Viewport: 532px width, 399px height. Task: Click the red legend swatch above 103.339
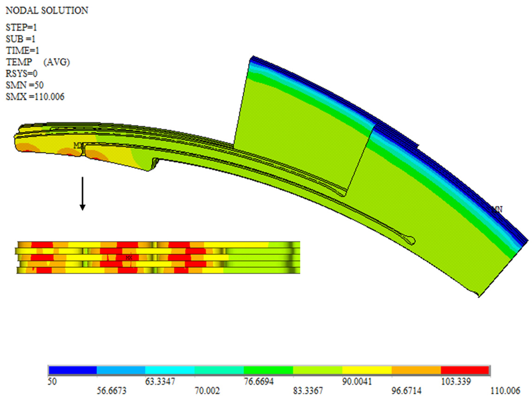465,370
